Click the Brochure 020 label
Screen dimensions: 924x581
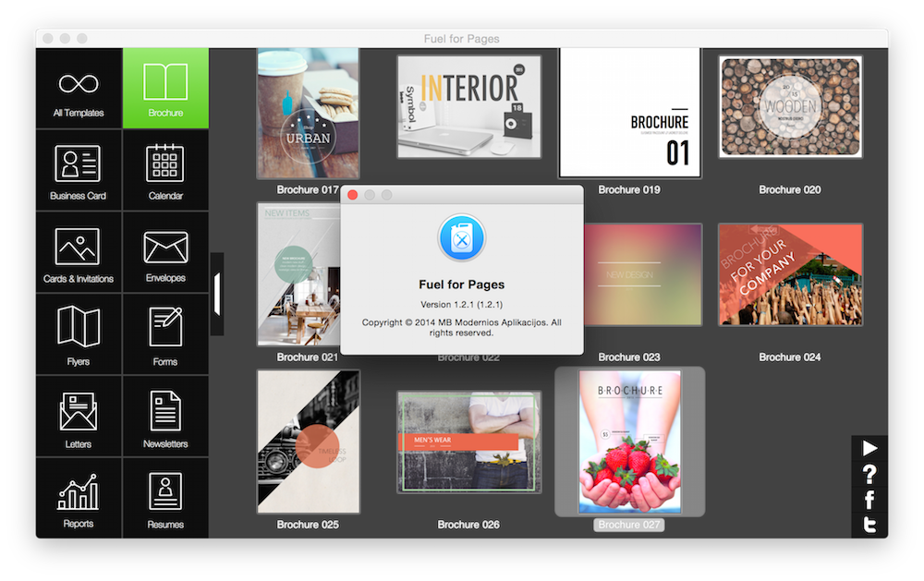(x=790, y=189)
